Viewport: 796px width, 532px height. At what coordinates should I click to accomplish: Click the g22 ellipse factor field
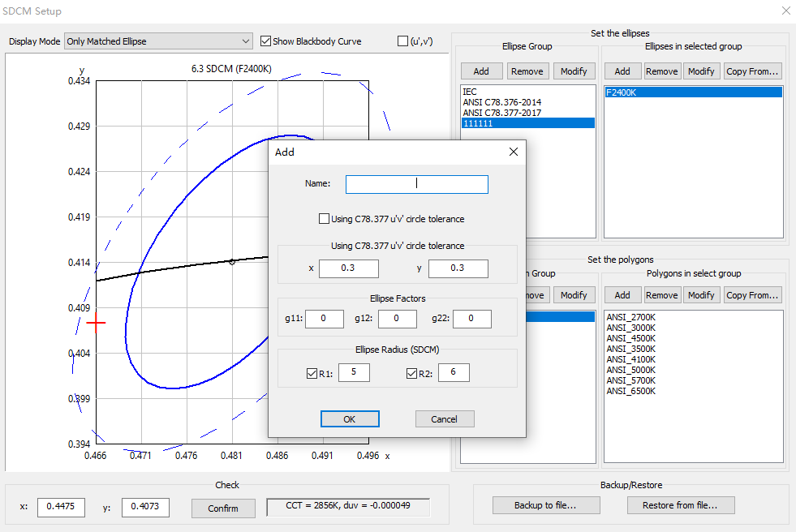471,319
